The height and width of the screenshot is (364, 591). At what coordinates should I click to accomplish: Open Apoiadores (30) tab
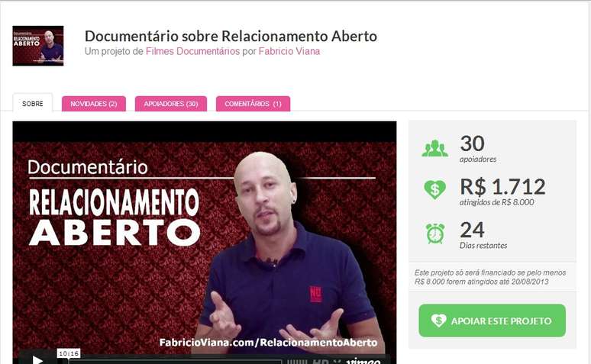pos(171,104)
